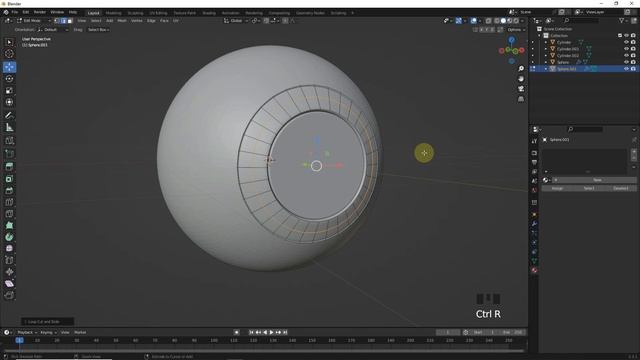Screen dimensions: 640x360
Task: Open Output properties printer tab
Action: pos(534,162)
